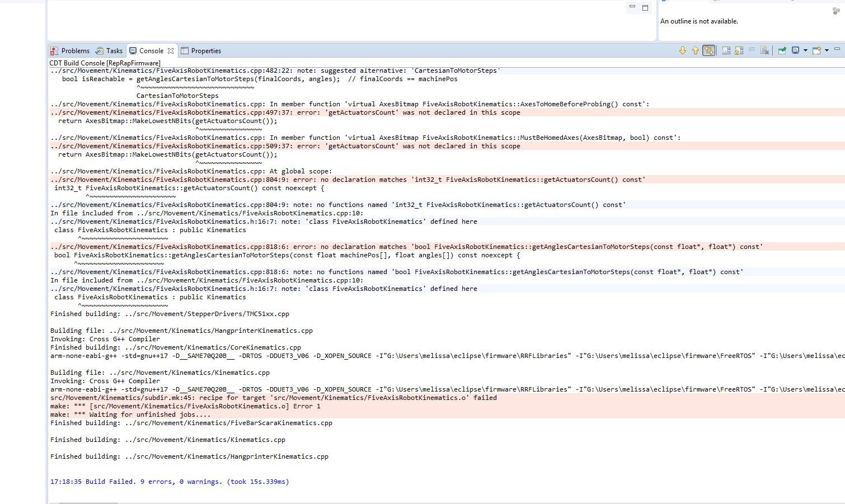
Task: Clear the console output
Action: click(x=764, y=50)
